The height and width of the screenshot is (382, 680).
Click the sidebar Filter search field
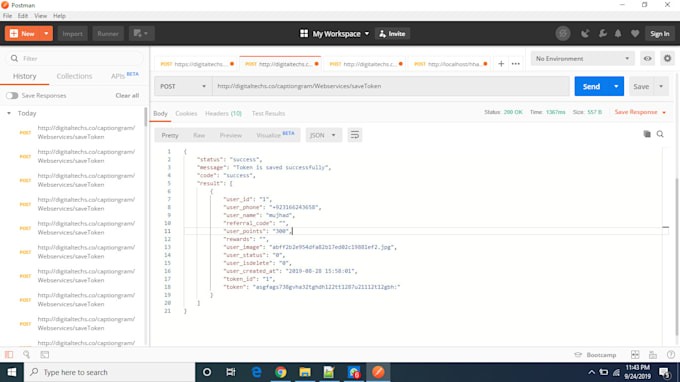[74, 58]
